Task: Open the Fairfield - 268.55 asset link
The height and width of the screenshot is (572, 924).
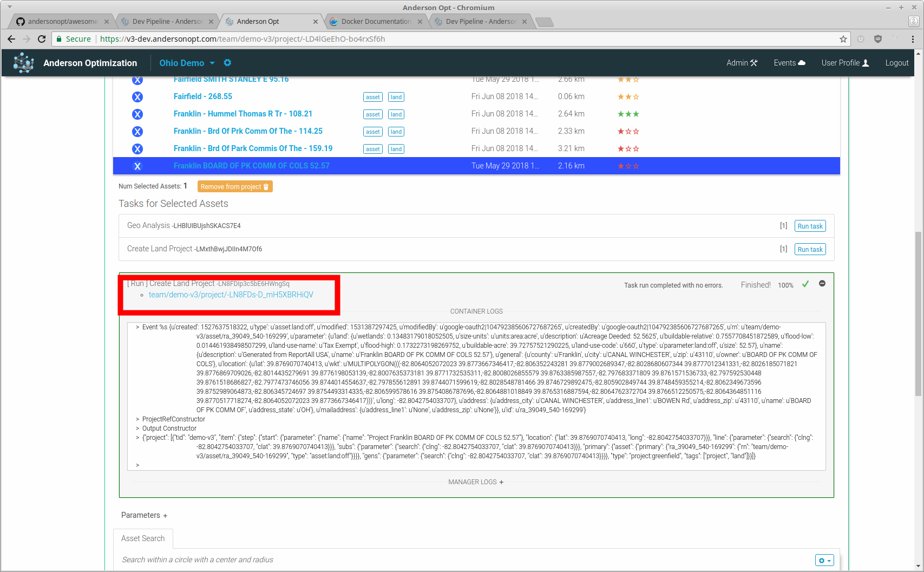Action: pyautogui.click(x=203, y=96)
